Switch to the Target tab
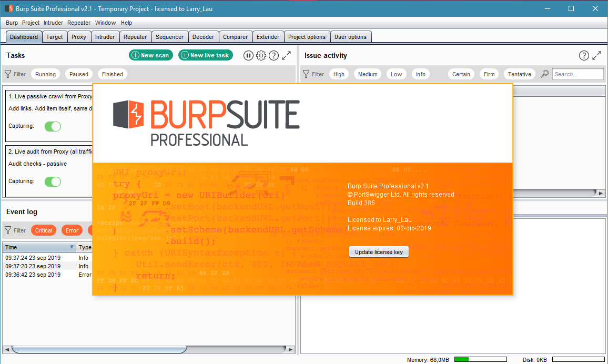 click(54, 37)
